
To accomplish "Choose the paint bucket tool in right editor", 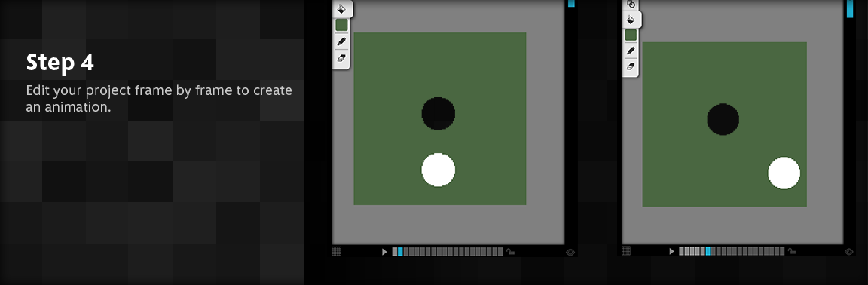I will (x=631, y=20).
